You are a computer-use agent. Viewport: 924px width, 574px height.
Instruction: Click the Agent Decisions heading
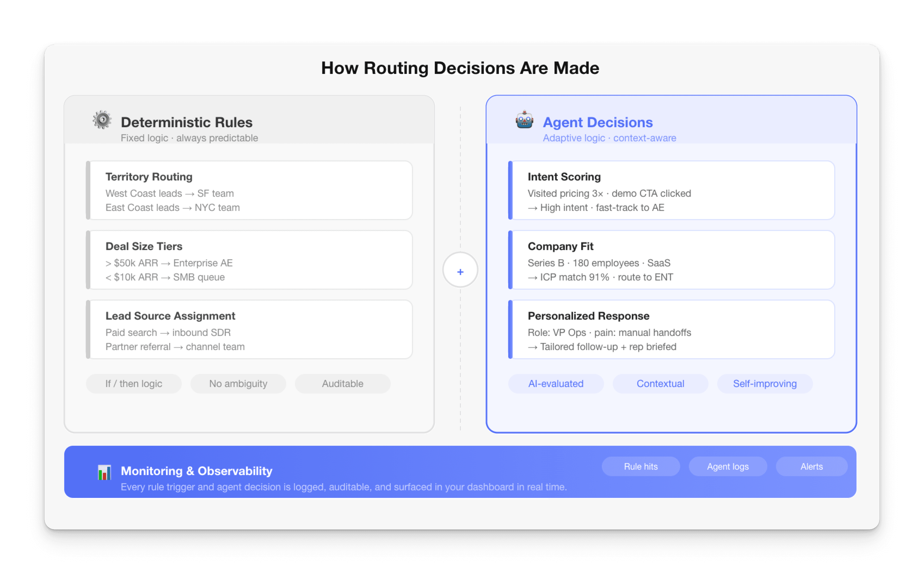pos(598,122)
